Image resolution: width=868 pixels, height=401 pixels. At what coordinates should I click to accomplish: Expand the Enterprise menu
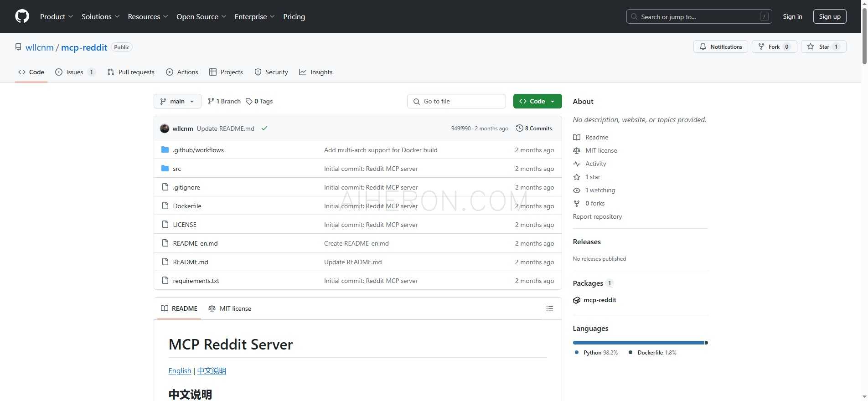click(x=255, y=16)
